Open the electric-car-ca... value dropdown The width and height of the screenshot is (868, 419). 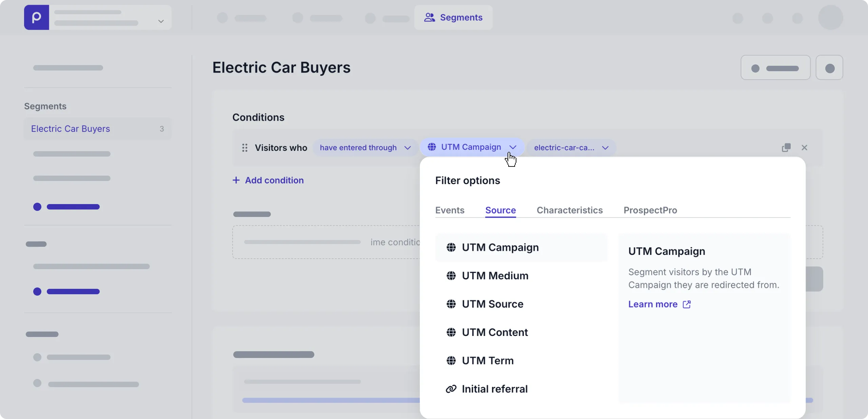571,148
